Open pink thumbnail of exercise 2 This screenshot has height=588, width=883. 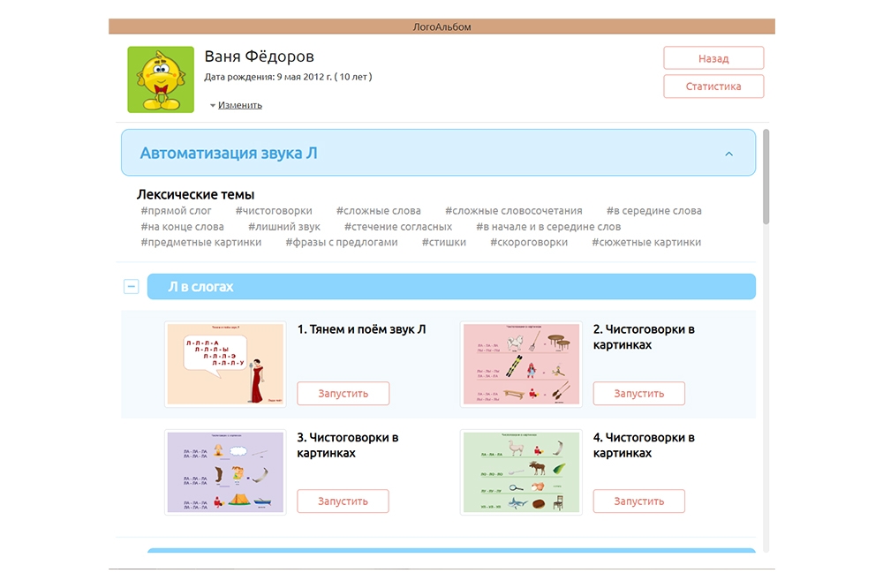tap(521, 364)
